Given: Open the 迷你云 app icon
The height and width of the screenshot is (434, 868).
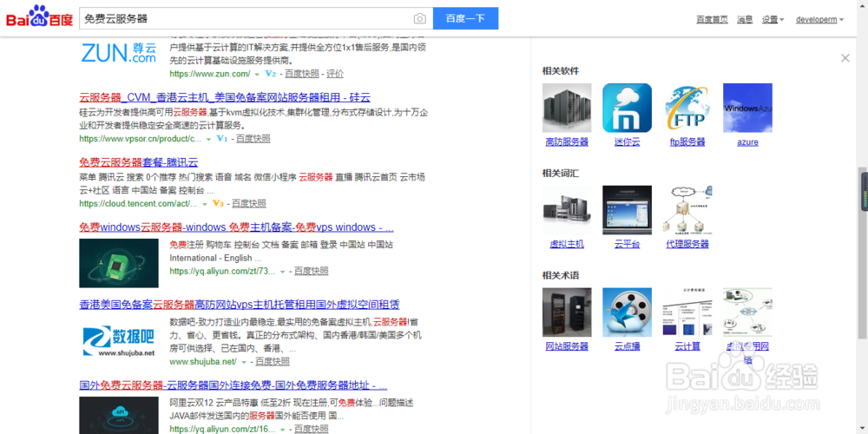Looking at the screenshot, I should [628, 108].
